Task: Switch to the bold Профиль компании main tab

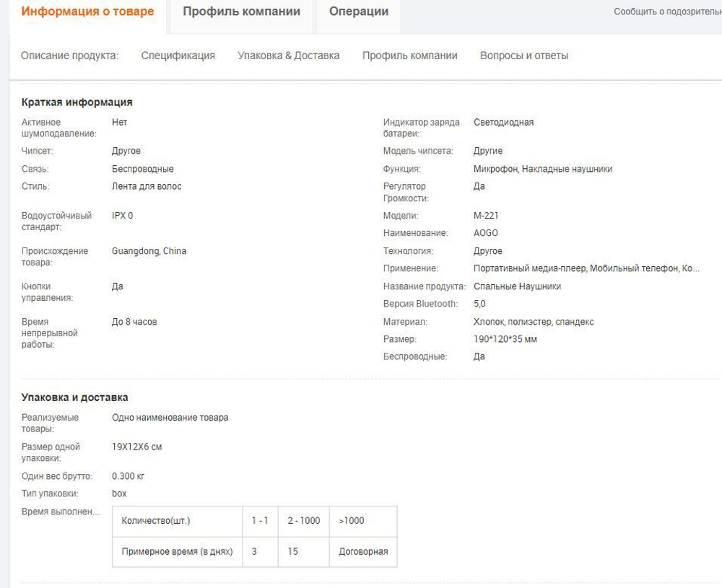Action: 241,12
